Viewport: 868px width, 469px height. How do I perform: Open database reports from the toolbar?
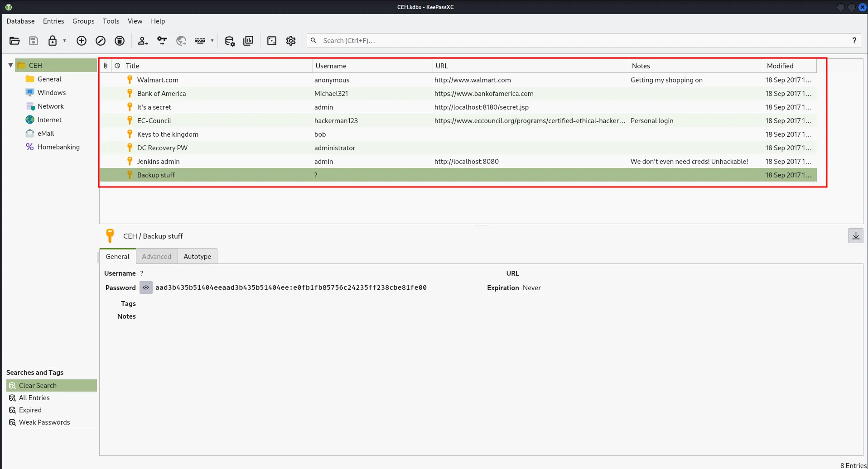[248, 41]
